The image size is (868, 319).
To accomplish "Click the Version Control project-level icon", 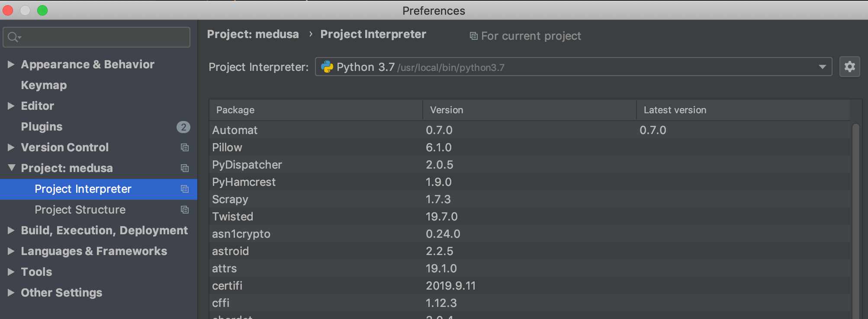I will tap(185, 147).
